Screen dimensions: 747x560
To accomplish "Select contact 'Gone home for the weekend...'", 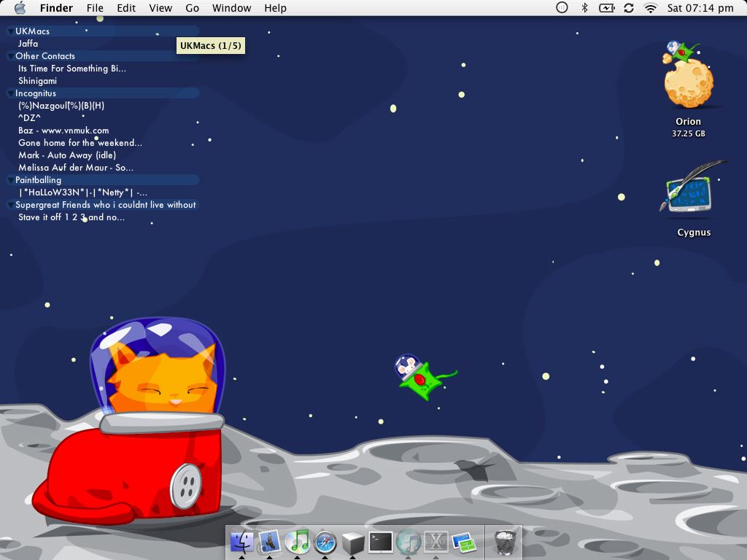I will 80,142.
